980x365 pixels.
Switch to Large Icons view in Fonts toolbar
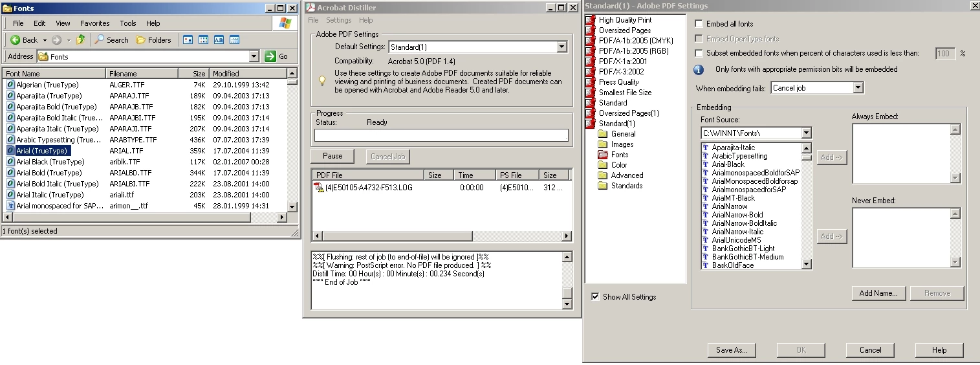(x=188, y=40)
